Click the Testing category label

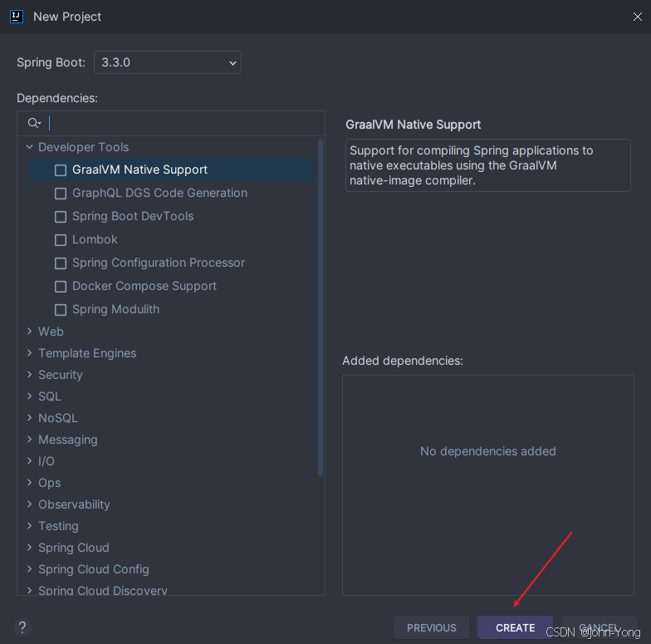tap(58, 526)
